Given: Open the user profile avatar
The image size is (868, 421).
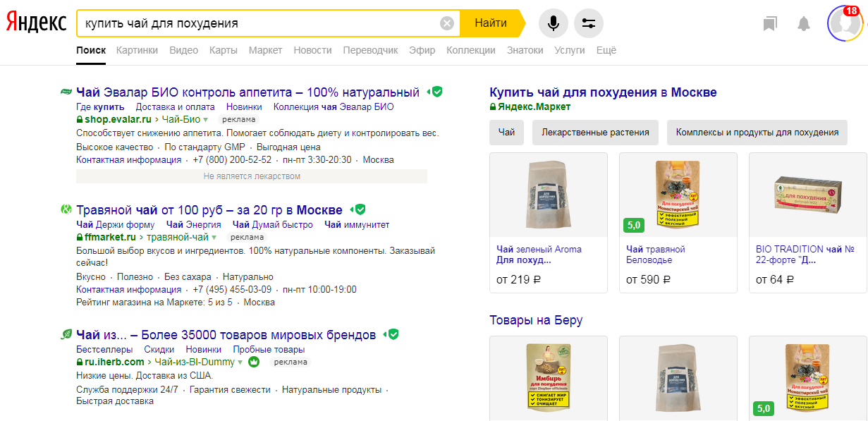Looking at the screenshot, I should pyautogui.click(x=844, y=23).
